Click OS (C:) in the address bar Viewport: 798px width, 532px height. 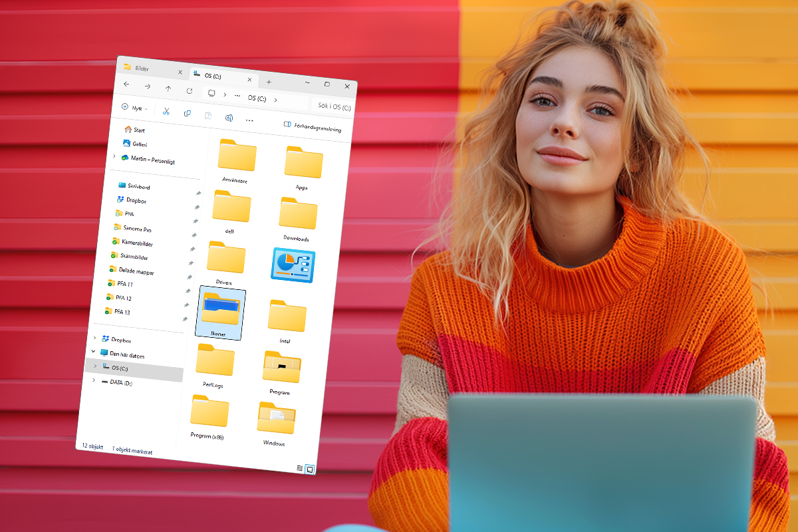[x=257, y=98]
